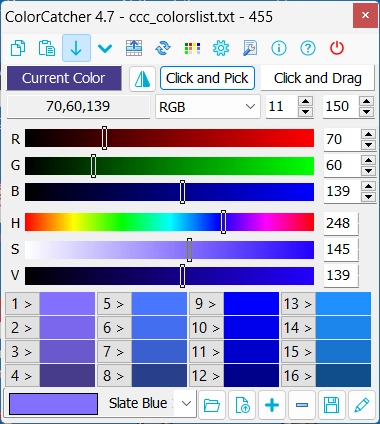Click the Slate Blue preview swatch
Viewport: 380px width, 424px height.
point(54,404)
